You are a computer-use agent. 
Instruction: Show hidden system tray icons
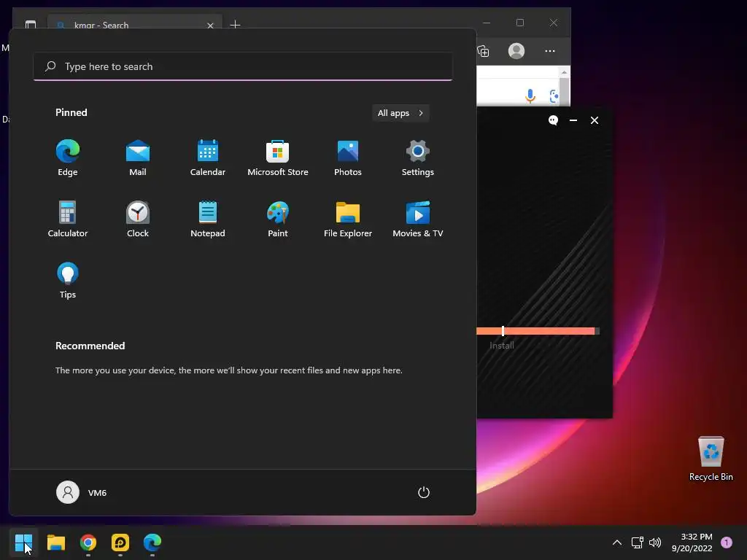pyautogui.click(x=617, y=542)
